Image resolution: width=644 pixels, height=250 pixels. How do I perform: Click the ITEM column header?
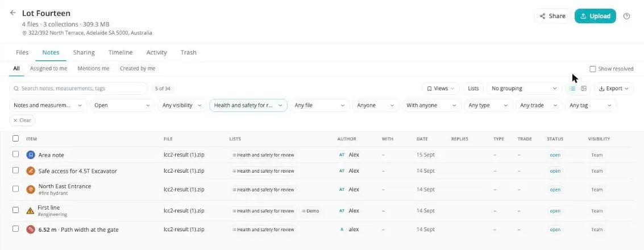coord(32,139)
